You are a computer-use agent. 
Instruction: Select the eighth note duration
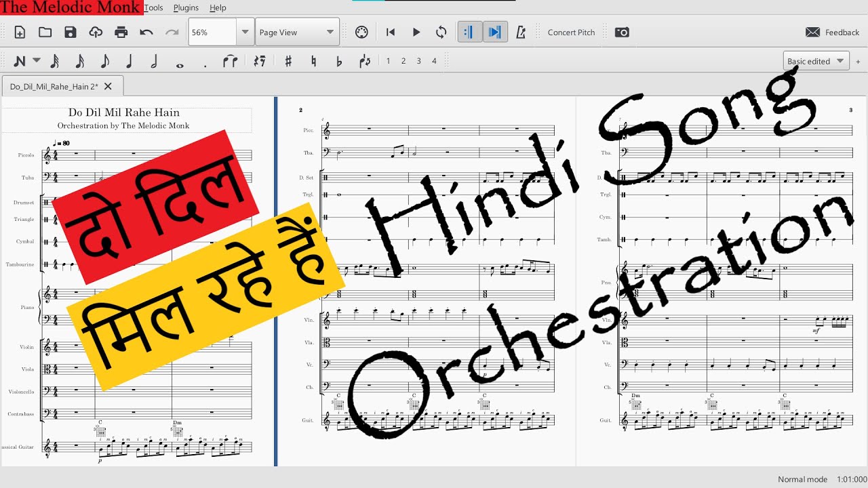point(104,61)
